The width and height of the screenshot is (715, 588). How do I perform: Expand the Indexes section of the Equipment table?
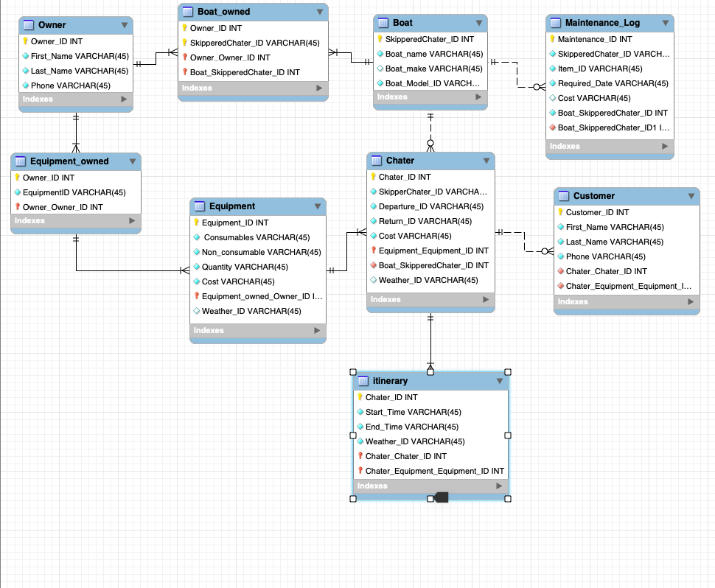[x=318, y=330]
